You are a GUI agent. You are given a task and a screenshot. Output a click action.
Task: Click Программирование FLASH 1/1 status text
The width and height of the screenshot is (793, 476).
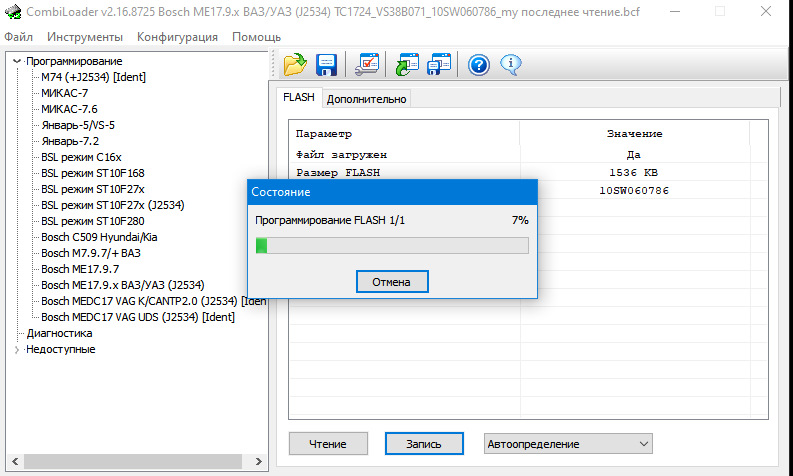(x=330, y=220)
